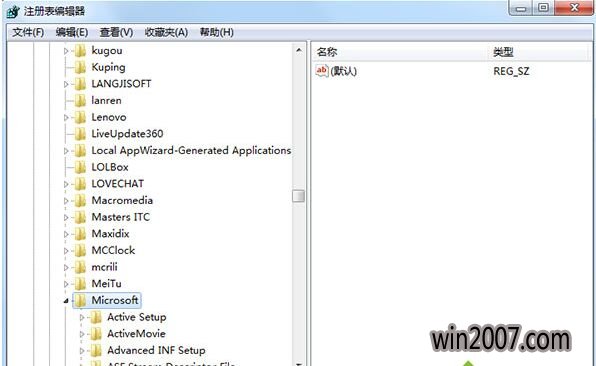Click the LiveUpdate360 folder icon
Viewport: 596px width, 366px height.
pos(80,134)
